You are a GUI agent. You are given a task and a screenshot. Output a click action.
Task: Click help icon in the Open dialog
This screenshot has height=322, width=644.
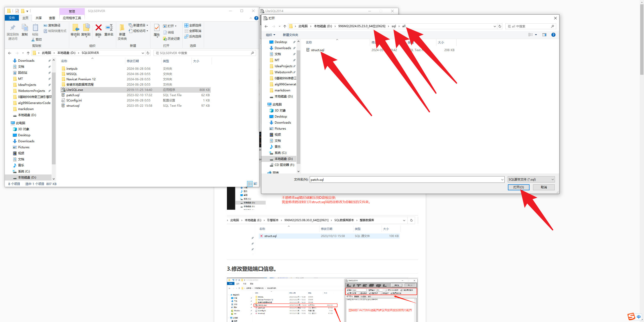click(553, 35)
